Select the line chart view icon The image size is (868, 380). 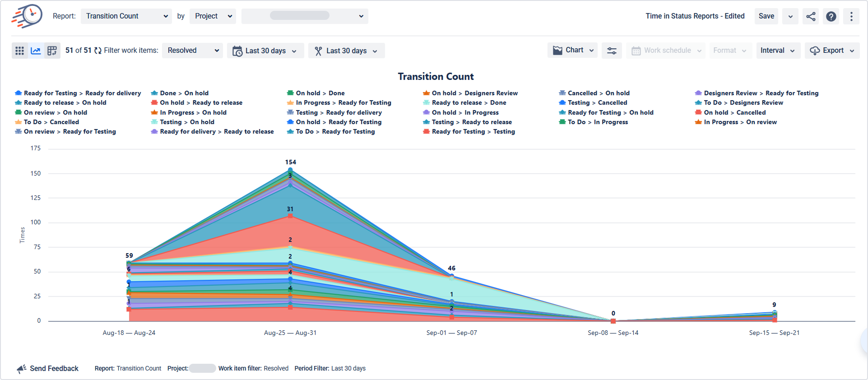(x=36, y=51)
